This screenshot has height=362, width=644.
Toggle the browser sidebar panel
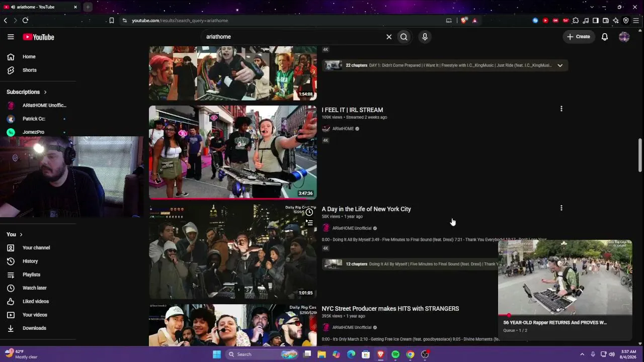pos(596,21)
